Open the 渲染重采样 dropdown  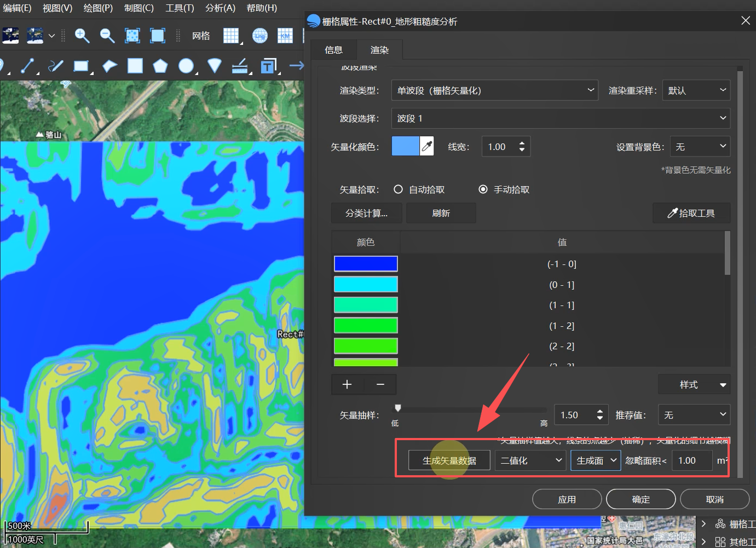[x=696, y=90]
